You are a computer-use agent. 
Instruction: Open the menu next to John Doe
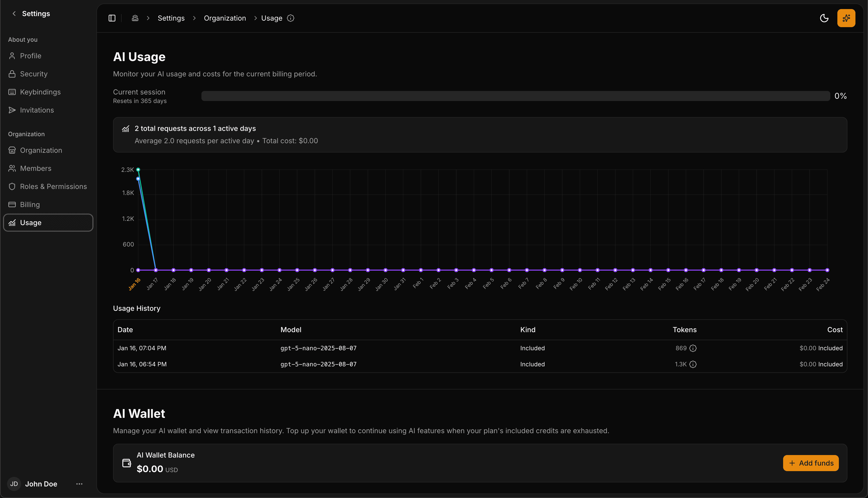pyautogui.click(x=79, y=484)
